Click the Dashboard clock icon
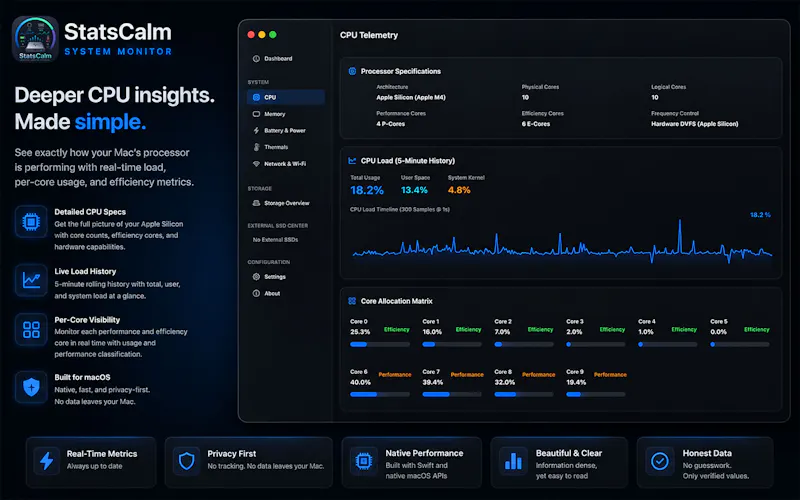This screenshot has height=500, width=800. pyautogui.click(x=256, y=59)
